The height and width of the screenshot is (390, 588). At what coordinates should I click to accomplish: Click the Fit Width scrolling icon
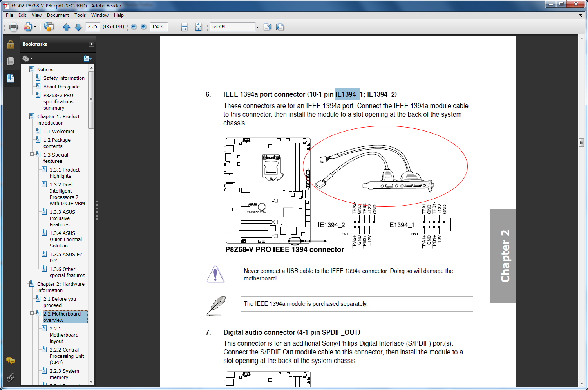pyautogui.click(x=185, y=27)
